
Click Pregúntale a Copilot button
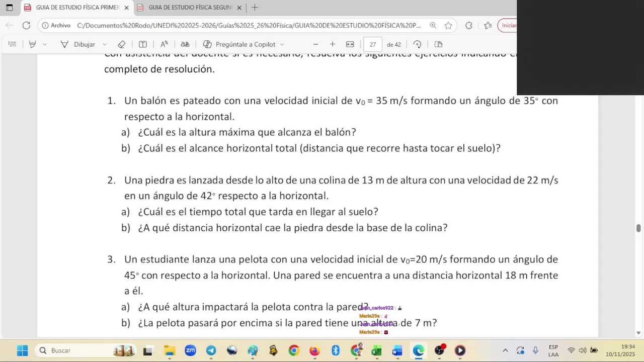coord(239,44)
